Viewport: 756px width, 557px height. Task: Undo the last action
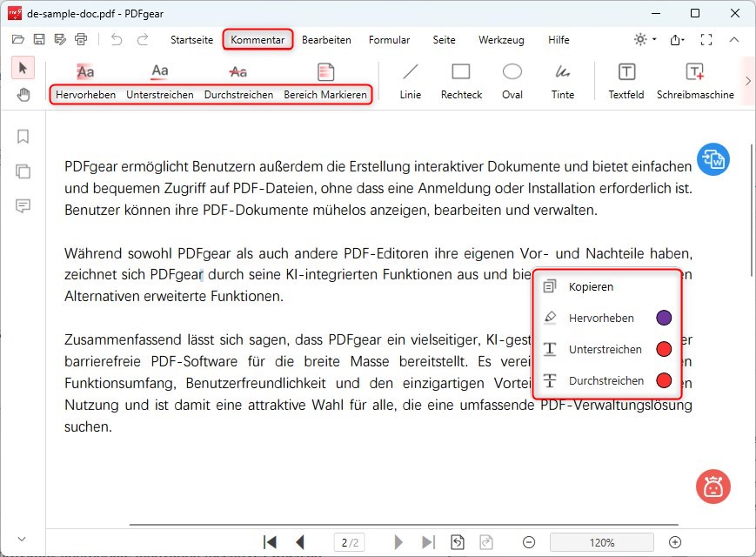point(117,39)
